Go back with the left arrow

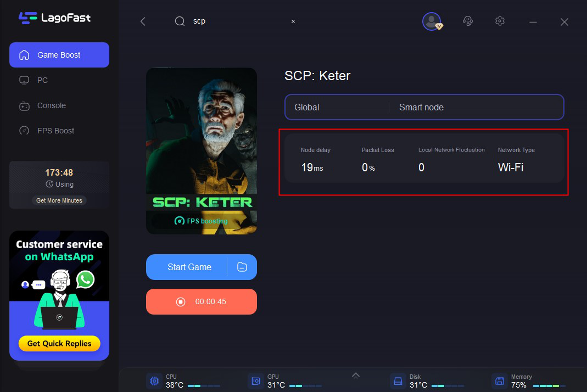coord(143,21)
